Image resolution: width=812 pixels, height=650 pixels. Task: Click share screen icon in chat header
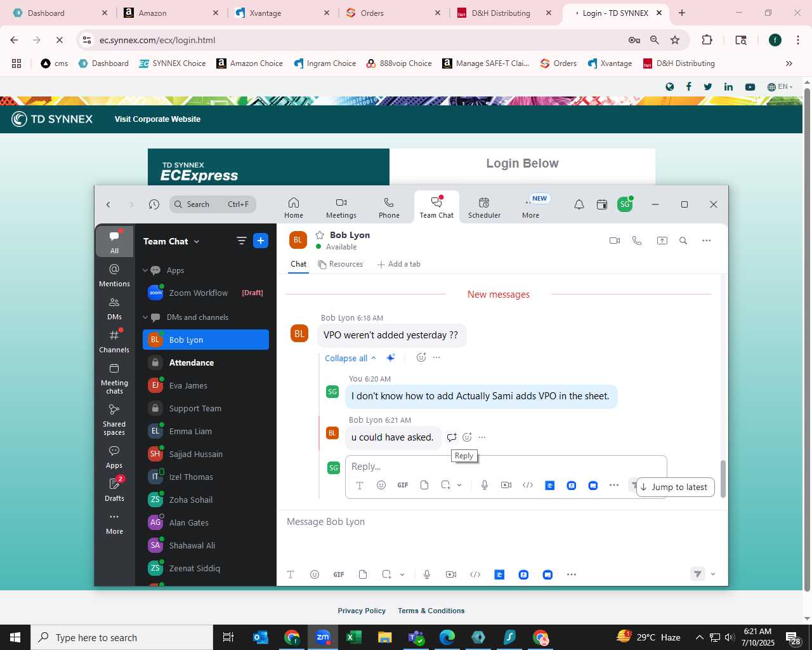point(662,241)
